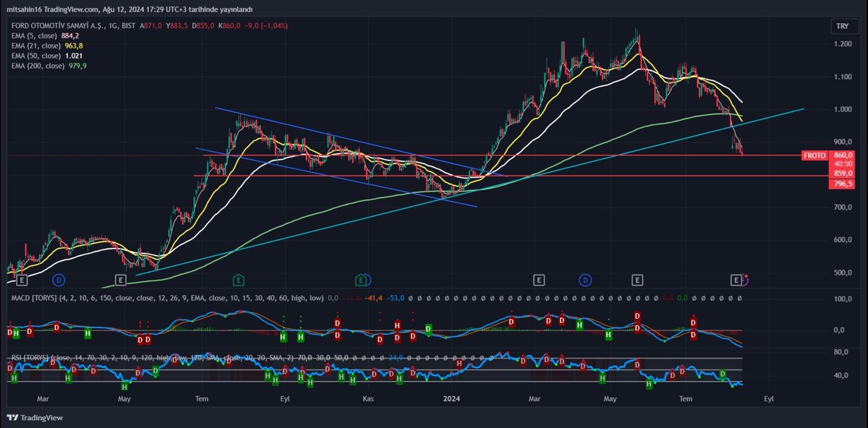Click the 796,5 red price label
Image resolution: width=868 pixels, height=428 pixels.
point(843,184)
